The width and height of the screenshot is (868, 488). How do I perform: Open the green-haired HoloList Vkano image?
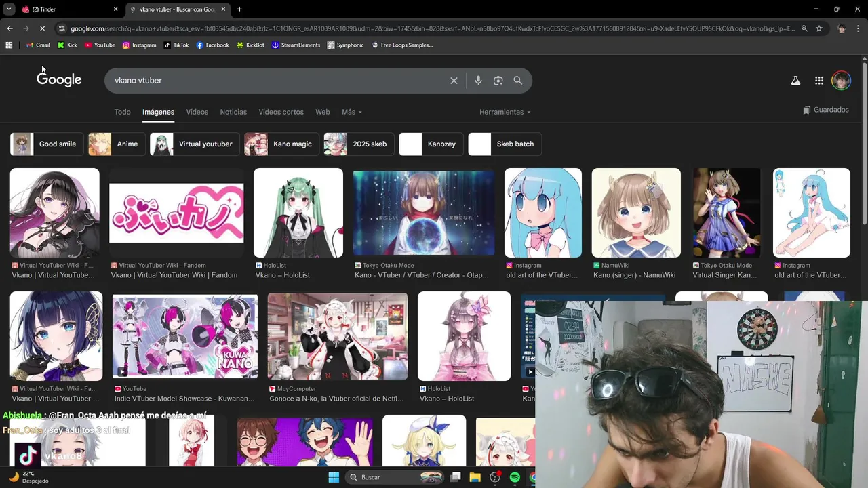click(298, 213)
